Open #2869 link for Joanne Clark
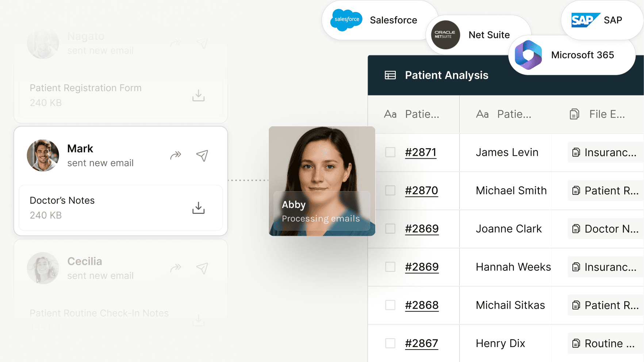The image size is (644, 362). point(422,229)
